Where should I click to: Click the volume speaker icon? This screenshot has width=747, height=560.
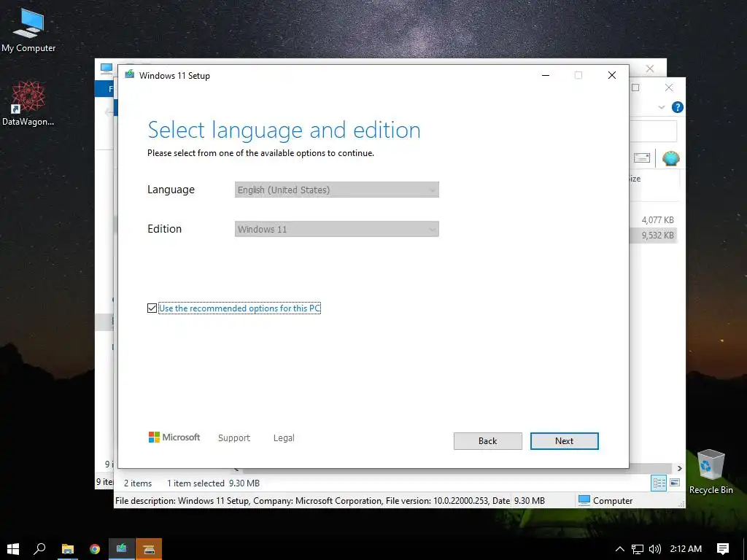pyautogui.click(x=655, y=549)
